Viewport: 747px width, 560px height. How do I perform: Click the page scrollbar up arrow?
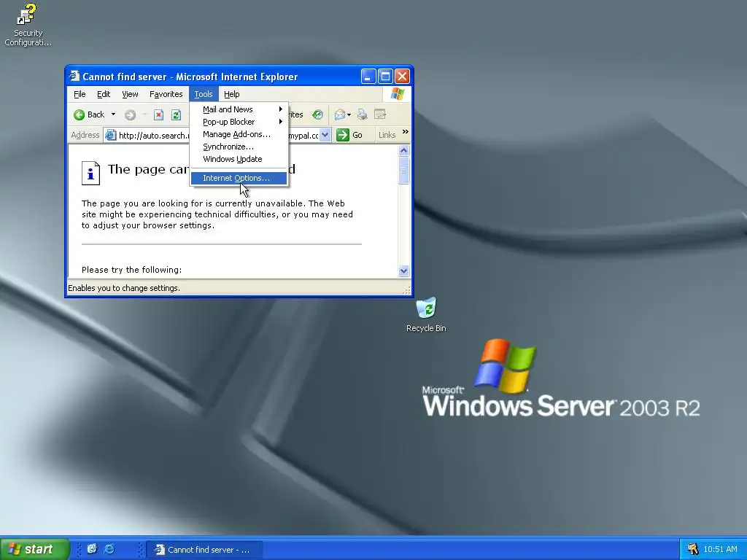[403, 150]
